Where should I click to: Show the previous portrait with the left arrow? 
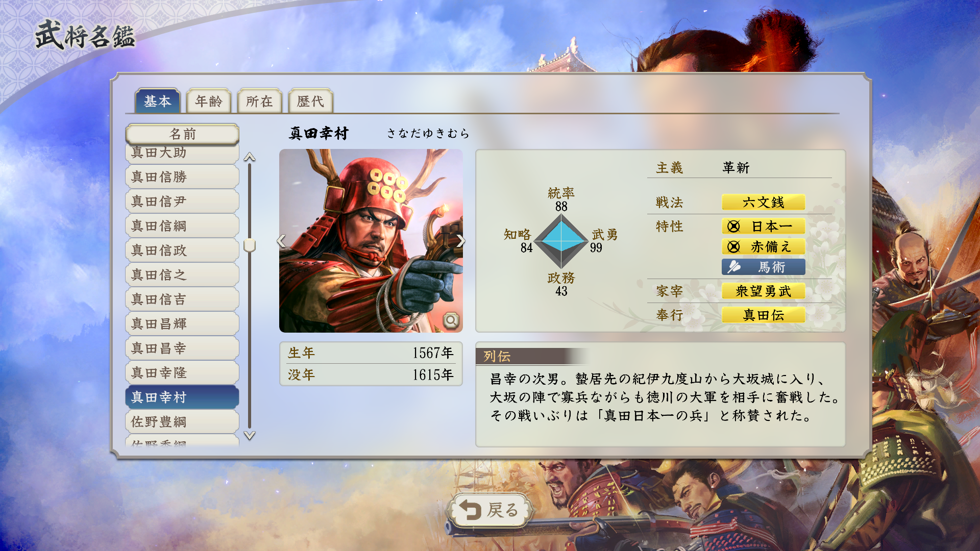point(281,241)
